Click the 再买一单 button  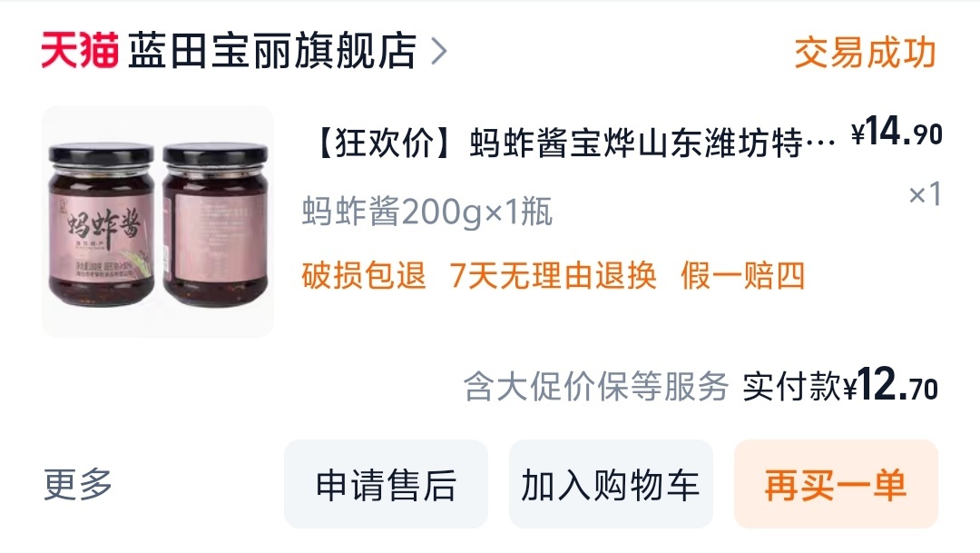tap(836, 484)
